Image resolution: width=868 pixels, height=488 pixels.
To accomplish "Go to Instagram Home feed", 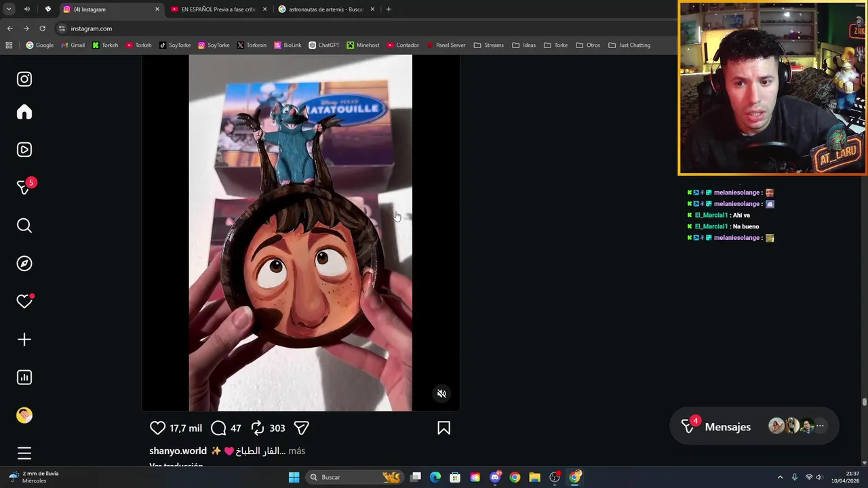I will pos(24,112).
